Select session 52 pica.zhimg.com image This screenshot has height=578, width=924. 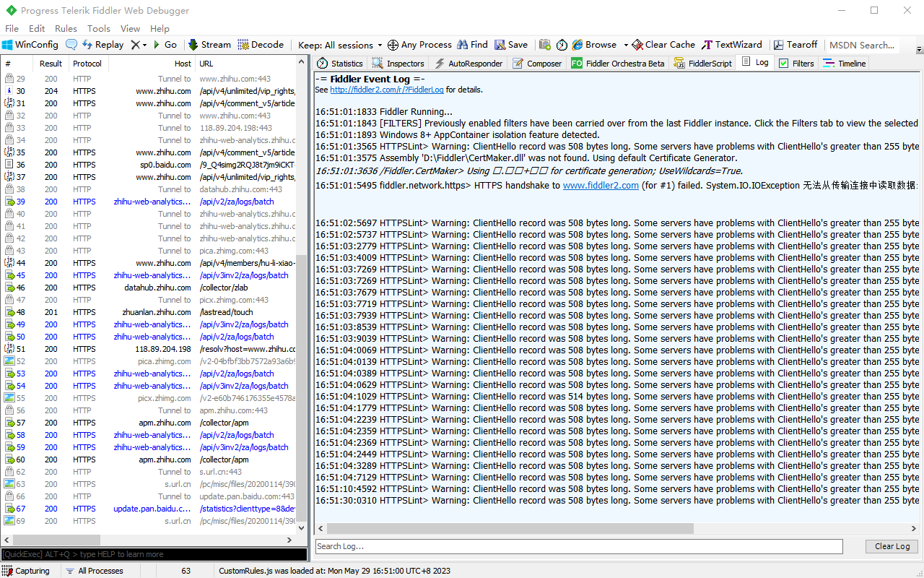149,361
